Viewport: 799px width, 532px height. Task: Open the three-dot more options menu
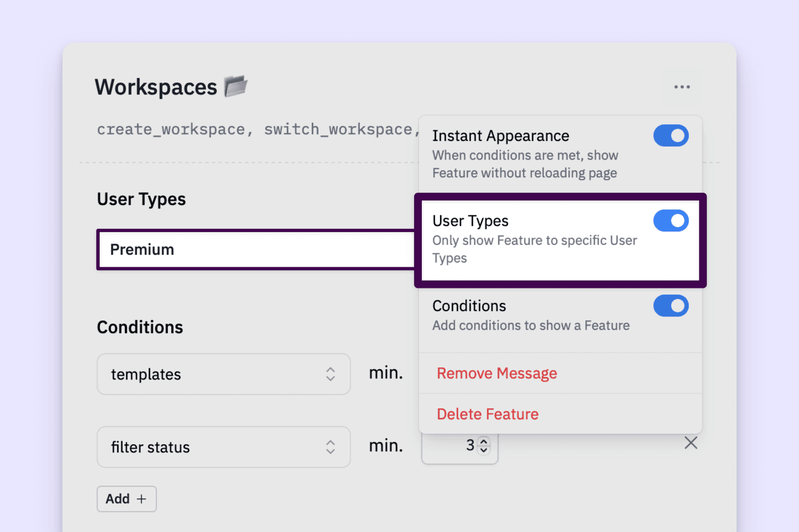[682, 87]
